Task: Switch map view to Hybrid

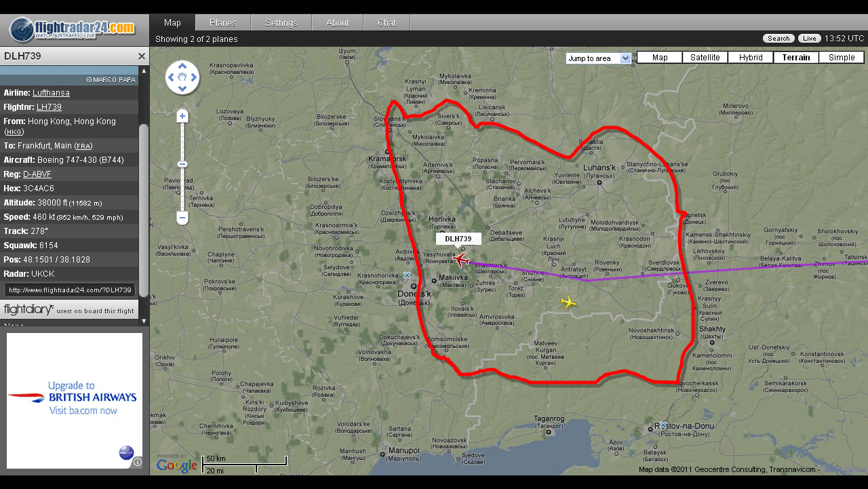Action: [750, 58]
